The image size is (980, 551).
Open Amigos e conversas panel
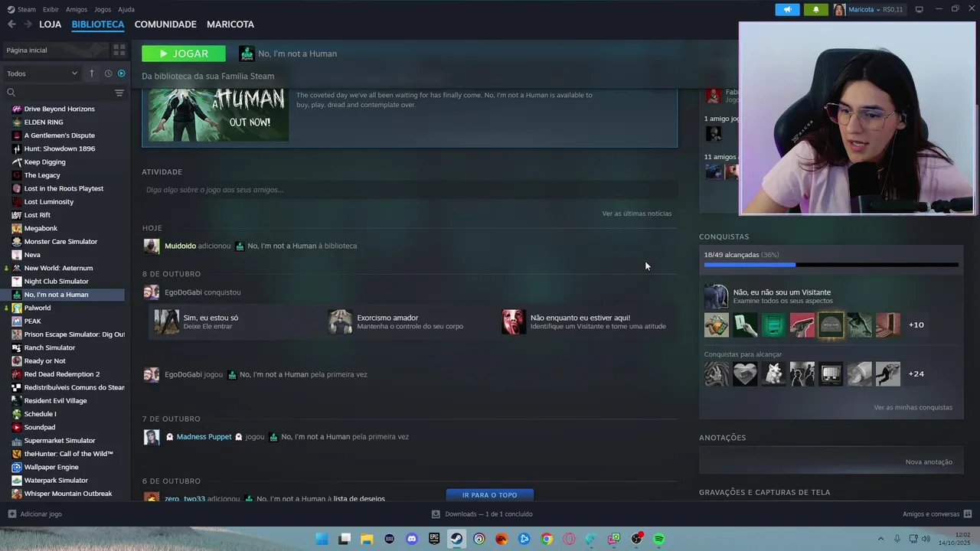pyautogui.click(x=937, y=514)
